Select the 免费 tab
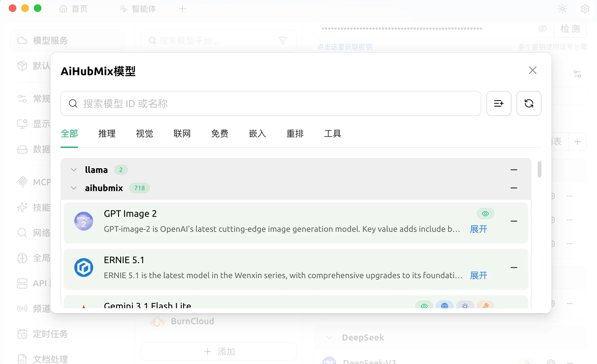The image size is (597, 364). click(220, 134)
